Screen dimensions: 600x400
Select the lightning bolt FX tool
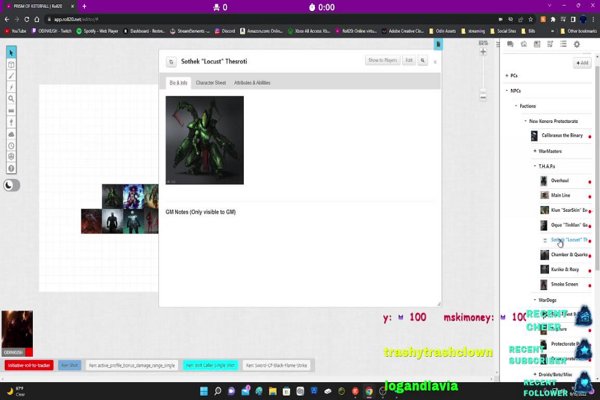pos(11,87)
